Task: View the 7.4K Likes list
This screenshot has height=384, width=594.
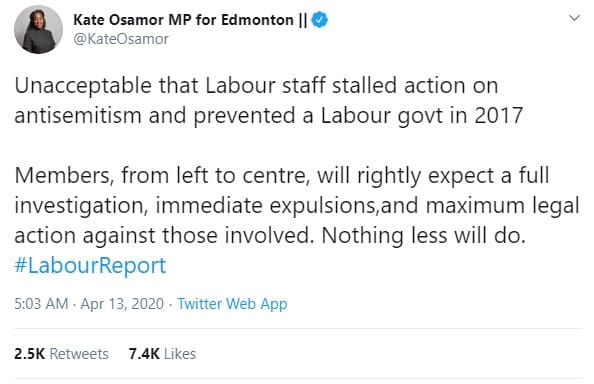Action: pyautogui.click(x=163, y=354)
